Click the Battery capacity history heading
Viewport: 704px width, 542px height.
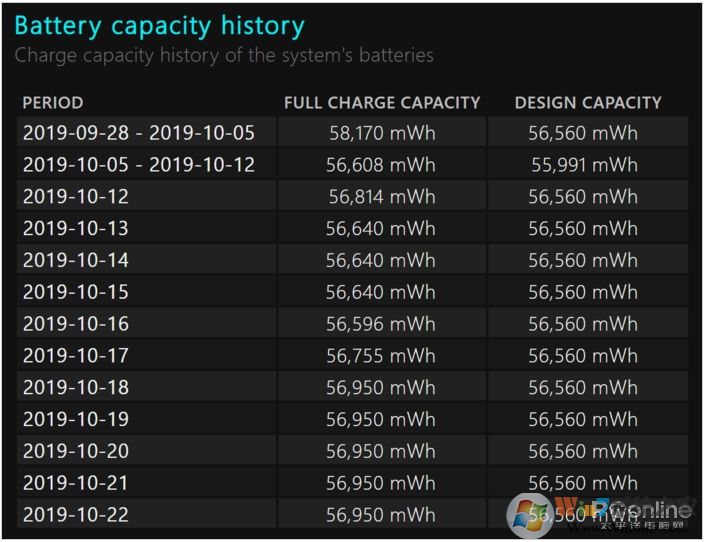coord(159,25)
